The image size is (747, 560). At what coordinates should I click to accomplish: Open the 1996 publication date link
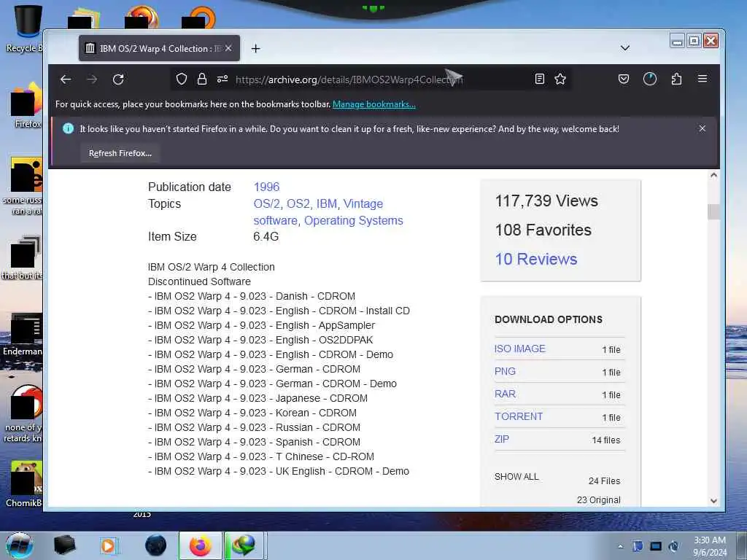coord(266,187)
